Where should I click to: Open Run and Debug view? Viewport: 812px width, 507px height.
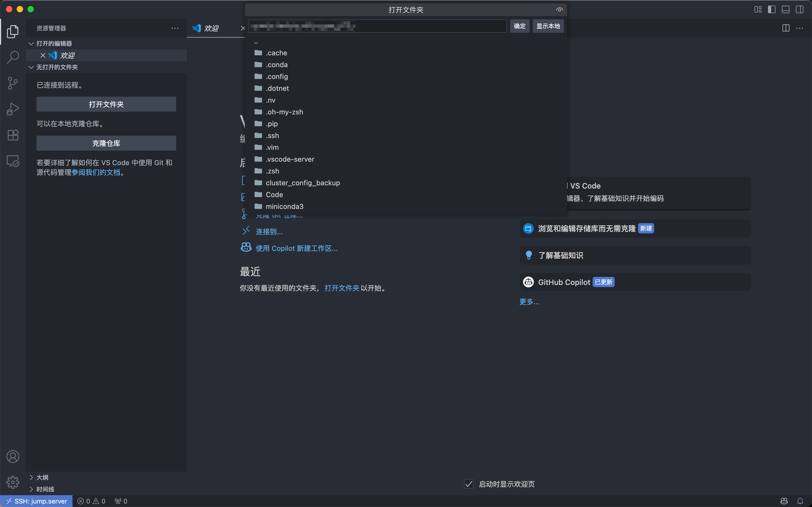tap(13, 109)
